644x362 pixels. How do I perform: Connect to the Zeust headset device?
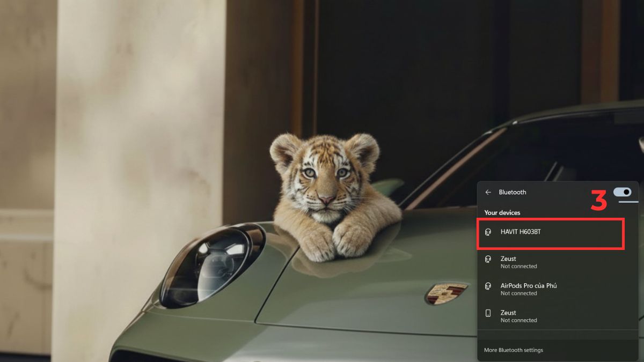point(558,262)
